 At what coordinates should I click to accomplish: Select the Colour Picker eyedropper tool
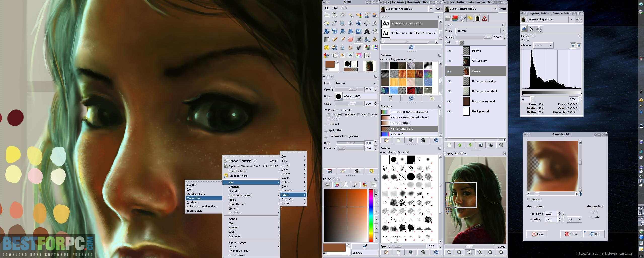(335, 23)
